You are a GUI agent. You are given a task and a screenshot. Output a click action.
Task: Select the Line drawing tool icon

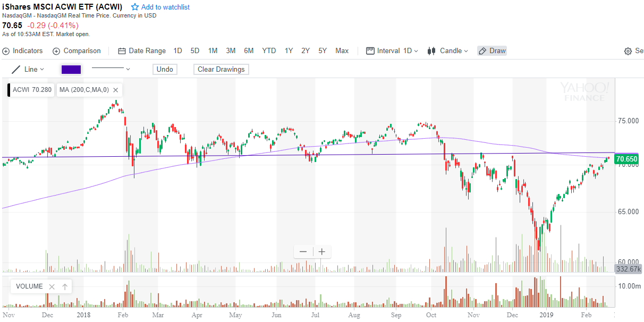[x=16, y=69]
